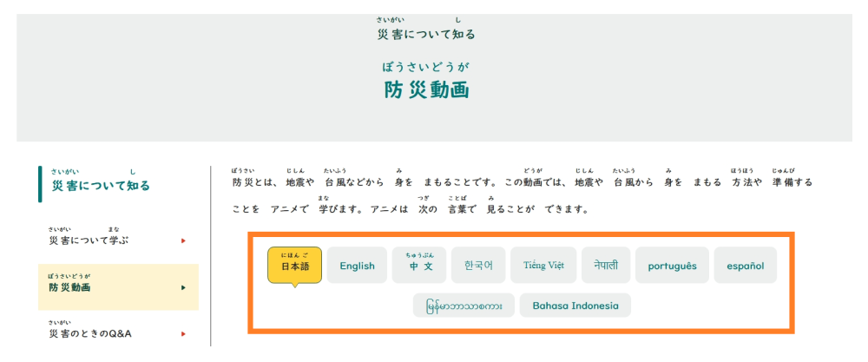This screenshot has height=362, width=868.
Task: Open the 防災動画 sidebar menu item
Action: [118, 286]
